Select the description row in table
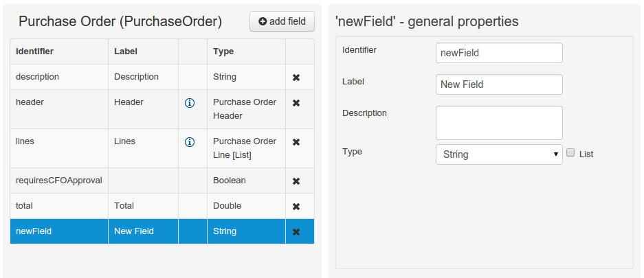The height and width of the screenshot is (278, 644). pyautogui.click(x=58, y=77)
